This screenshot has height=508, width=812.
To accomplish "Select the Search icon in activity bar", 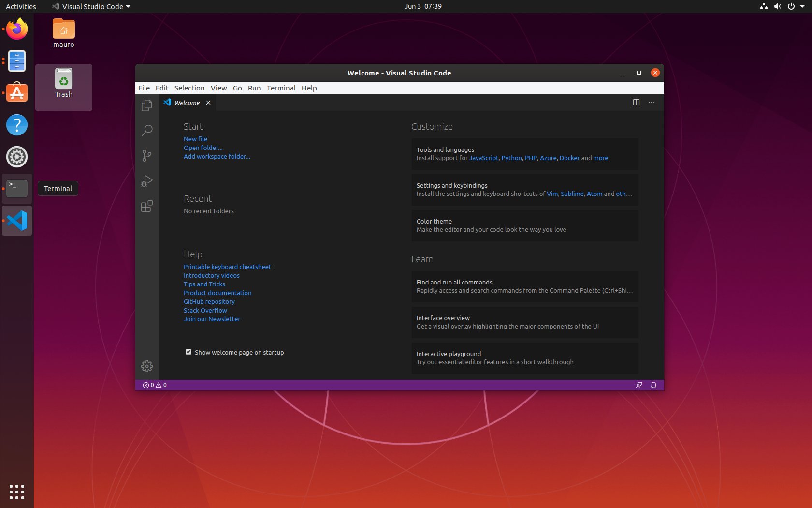I will click(146, 131).
